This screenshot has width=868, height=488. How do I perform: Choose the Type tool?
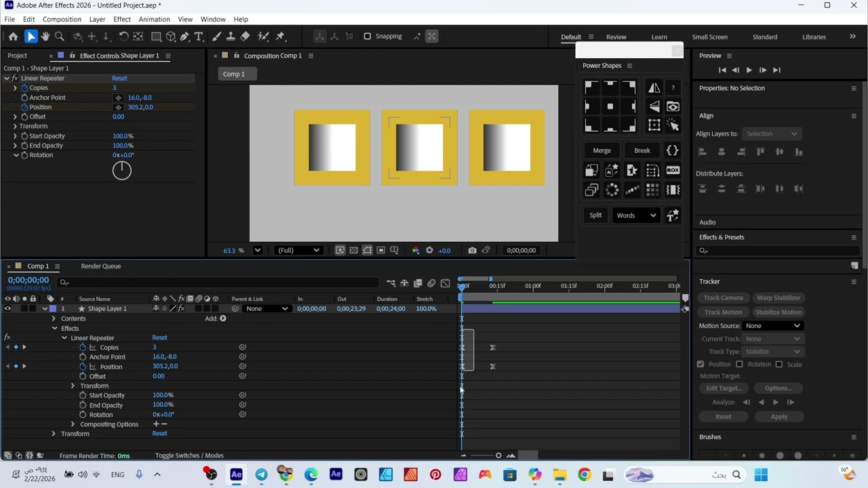[x=199, y=37]
